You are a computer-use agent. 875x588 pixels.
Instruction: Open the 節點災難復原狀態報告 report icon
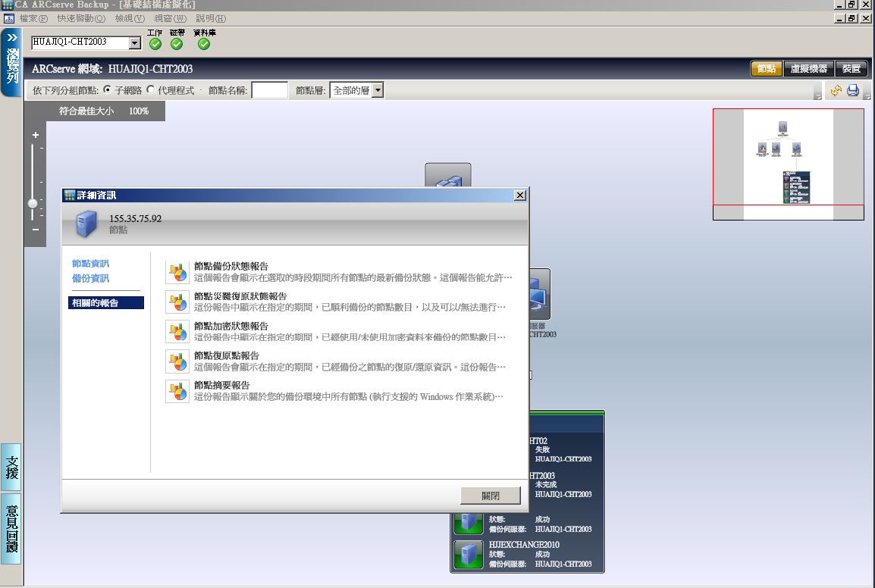tap(177, 302)
